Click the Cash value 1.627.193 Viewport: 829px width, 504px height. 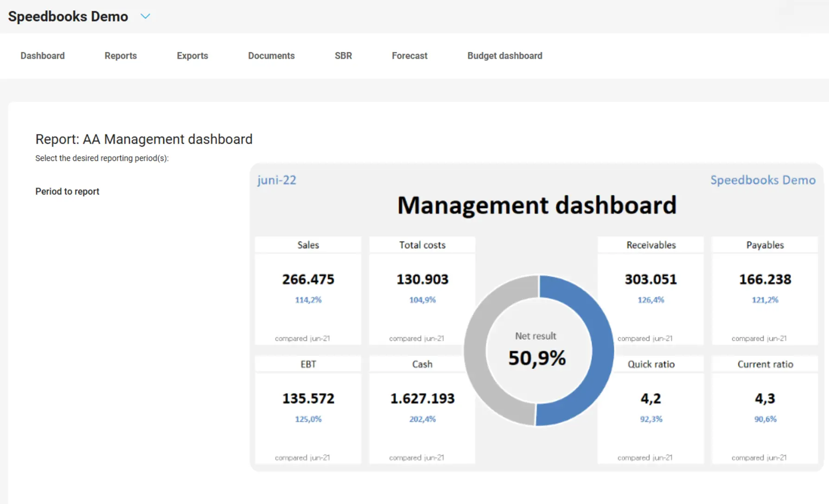422,398
